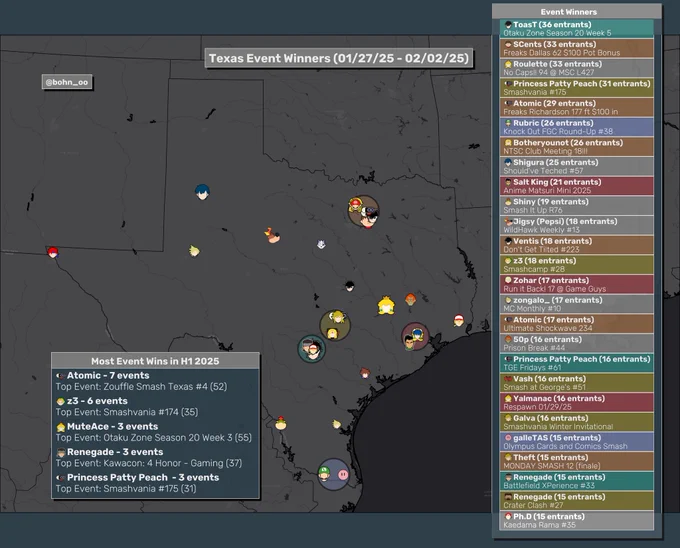
Task: Select the Galva (16 entrants) row
Action: [x=577, y=422]
